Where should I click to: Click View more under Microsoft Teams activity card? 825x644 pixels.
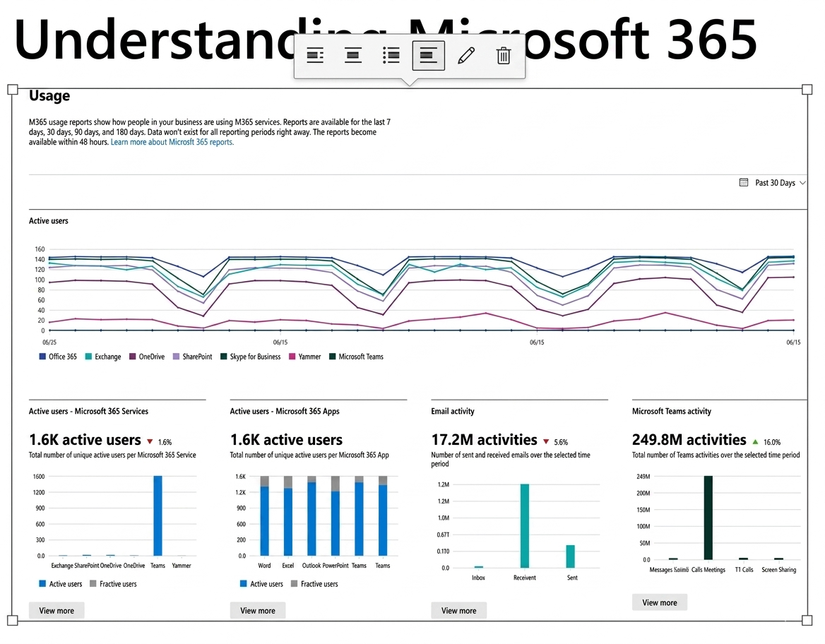(660, 602)
